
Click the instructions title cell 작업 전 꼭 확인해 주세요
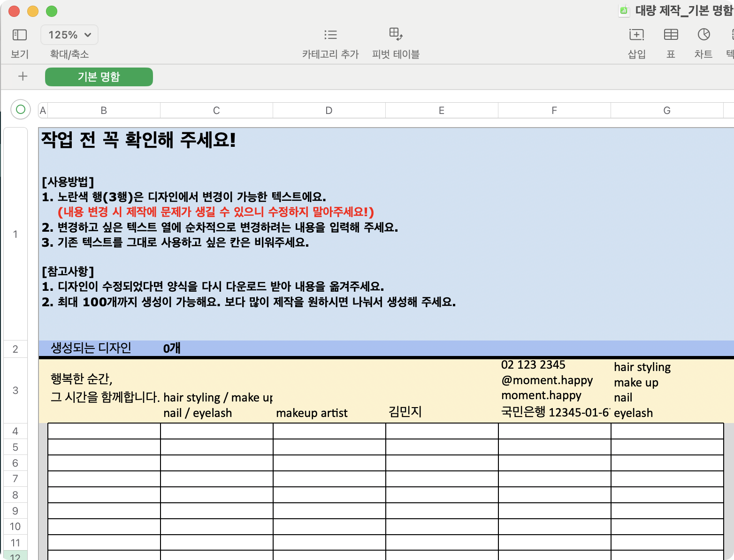139,140
